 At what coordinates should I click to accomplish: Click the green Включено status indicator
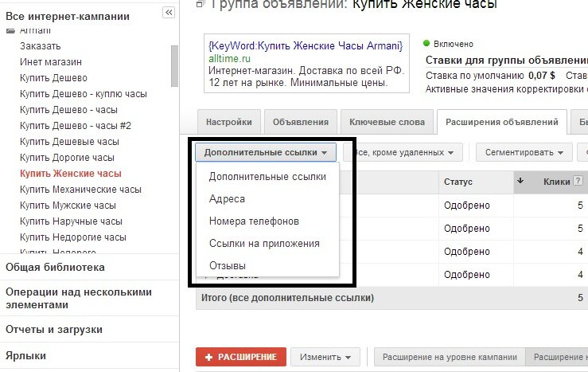[426, 44]
